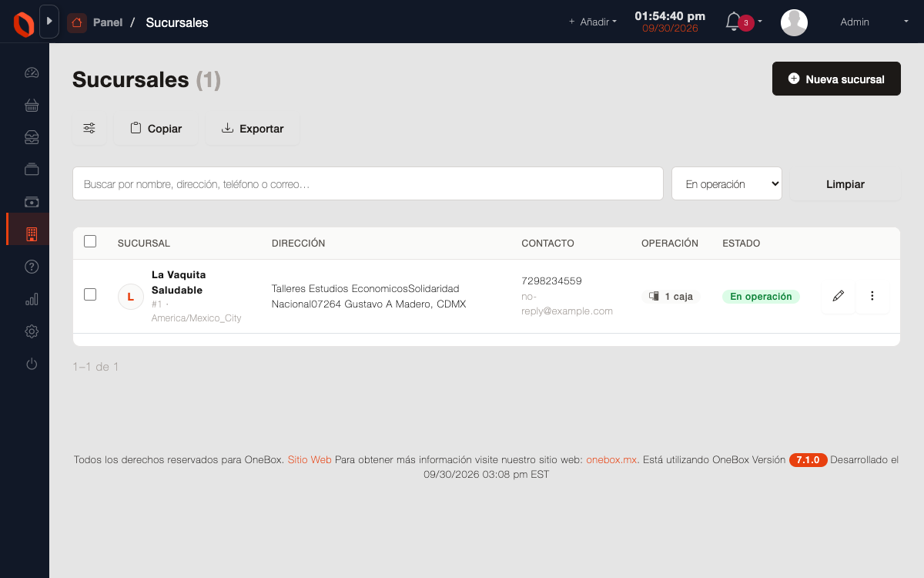924x578 pixels.
Task: Open the reports bar-chart sidebar icon
Action: pyautogui.click(x=32, y=299)
